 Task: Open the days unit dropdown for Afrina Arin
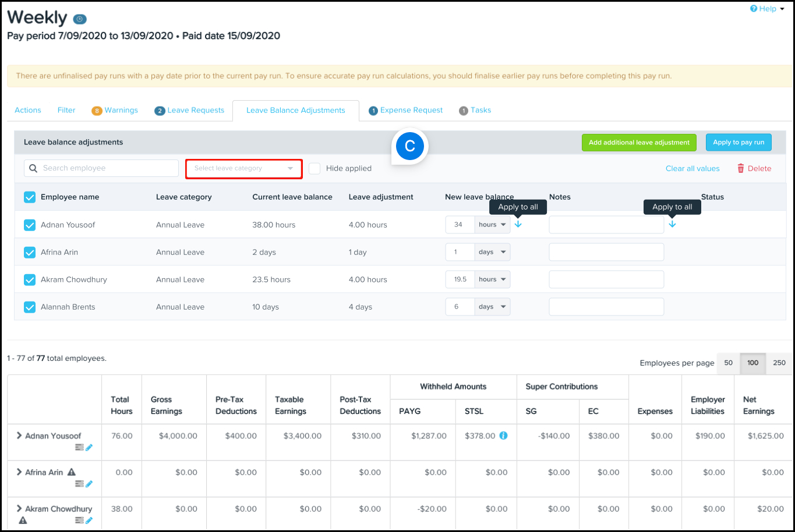click(492, 252)
